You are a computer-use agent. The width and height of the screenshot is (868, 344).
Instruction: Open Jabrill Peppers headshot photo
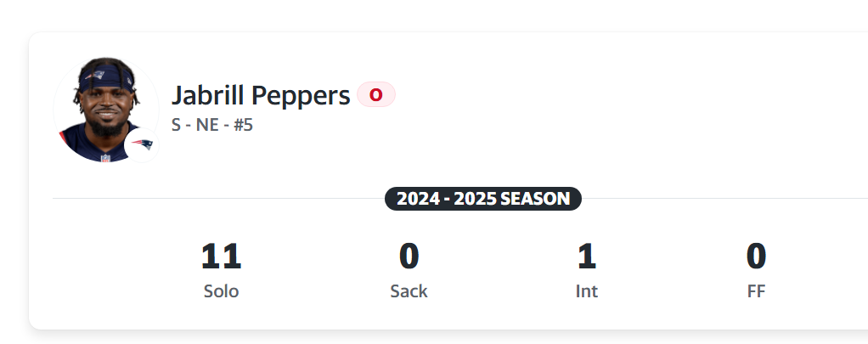point(105,109)
